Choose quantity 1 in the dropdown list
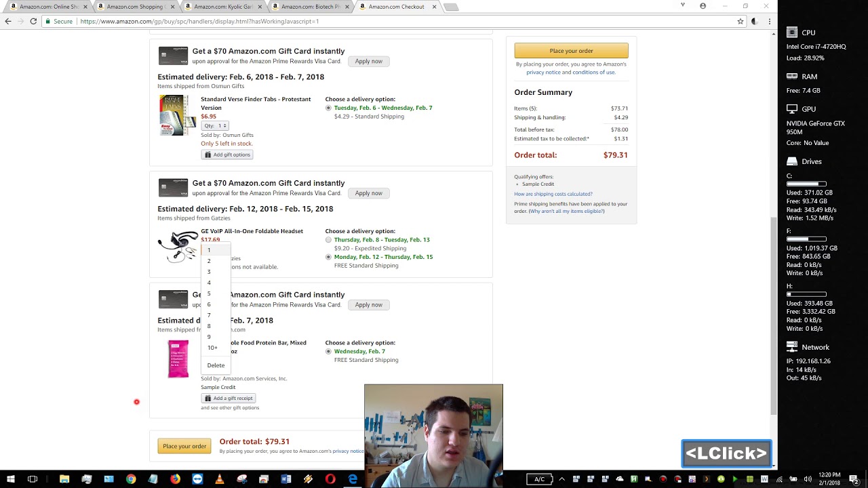The height and width of the screenshot is (488, 868). (216, 250)
